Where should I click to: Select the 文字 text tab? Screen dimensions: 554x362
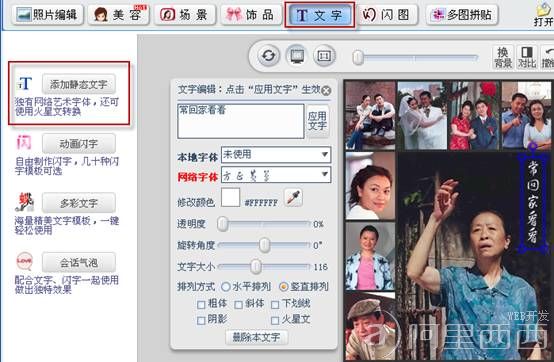coord(320,15)
